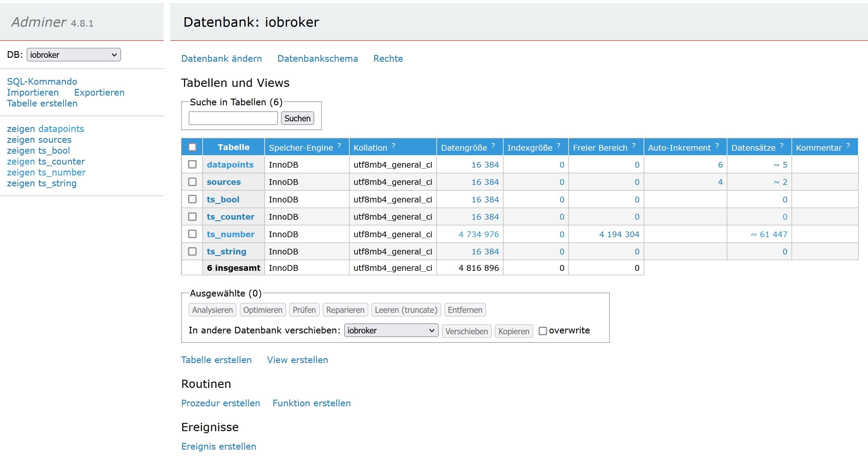Click help icon next to Kollation header

coord(393,146)
